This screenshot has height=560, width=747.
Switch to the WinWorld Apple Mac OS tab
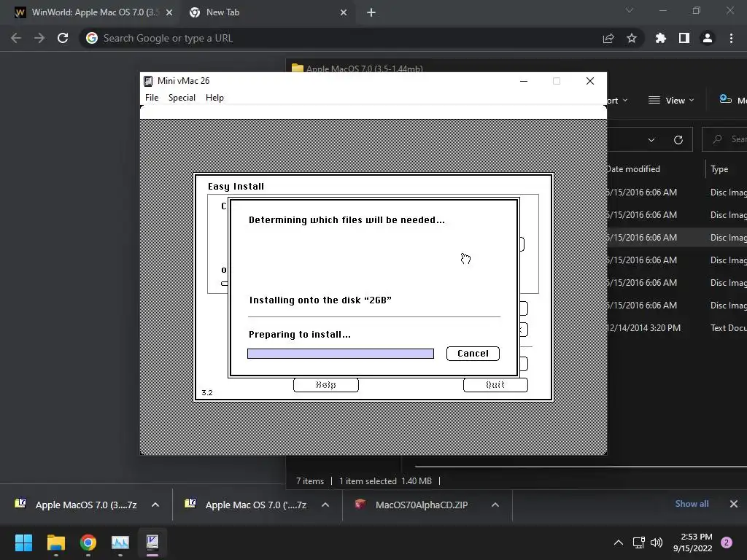(x=93, y=12)
